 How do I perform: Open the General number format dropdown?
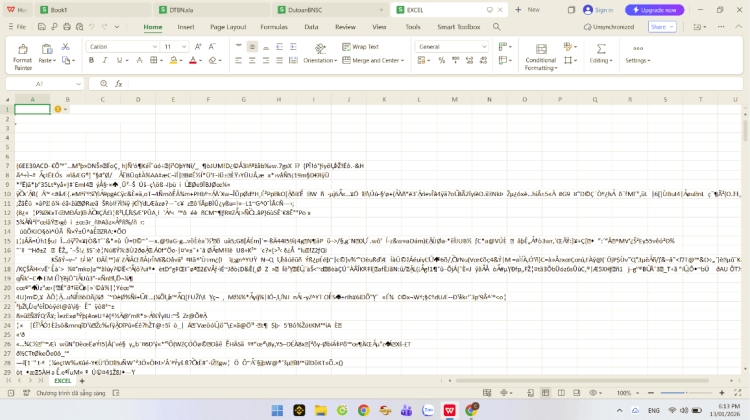pos(484,47)
